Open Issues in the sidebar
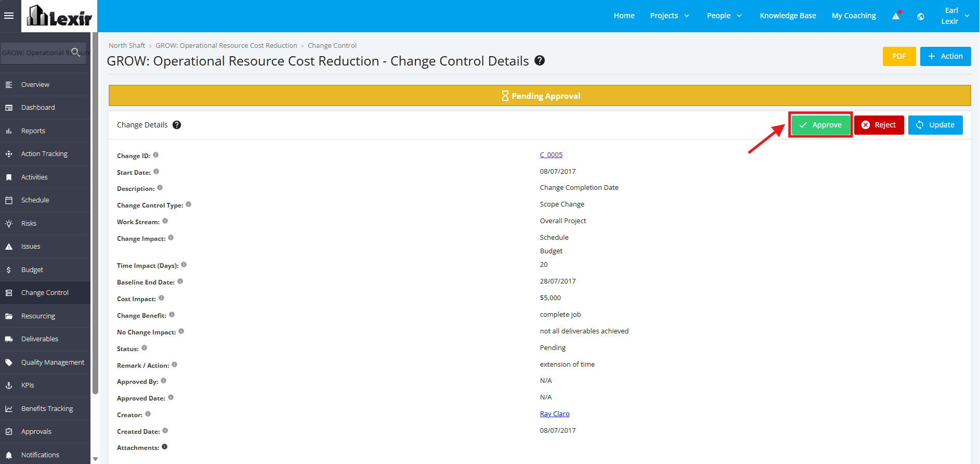This screenshot has width=980, height=464. [x=45, y=247]
